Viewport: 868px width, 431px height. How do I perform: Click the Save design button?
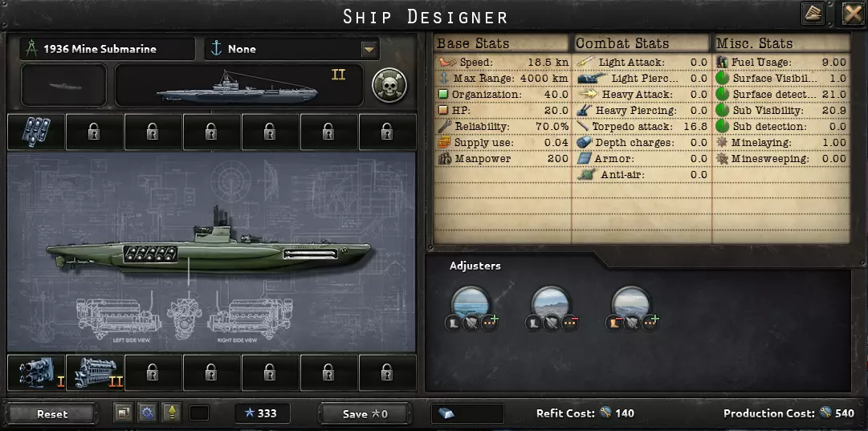[365, 414]
